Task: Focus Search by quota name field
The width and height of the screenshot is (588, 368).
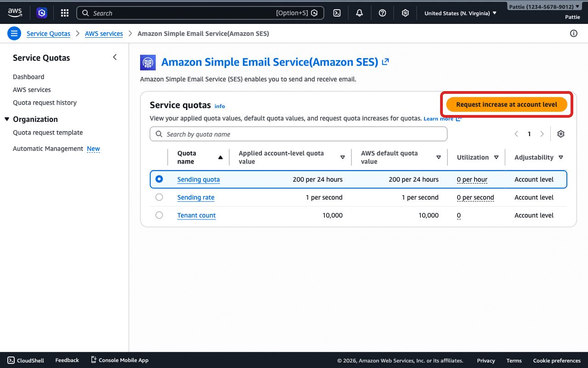Action: [298, 134]
